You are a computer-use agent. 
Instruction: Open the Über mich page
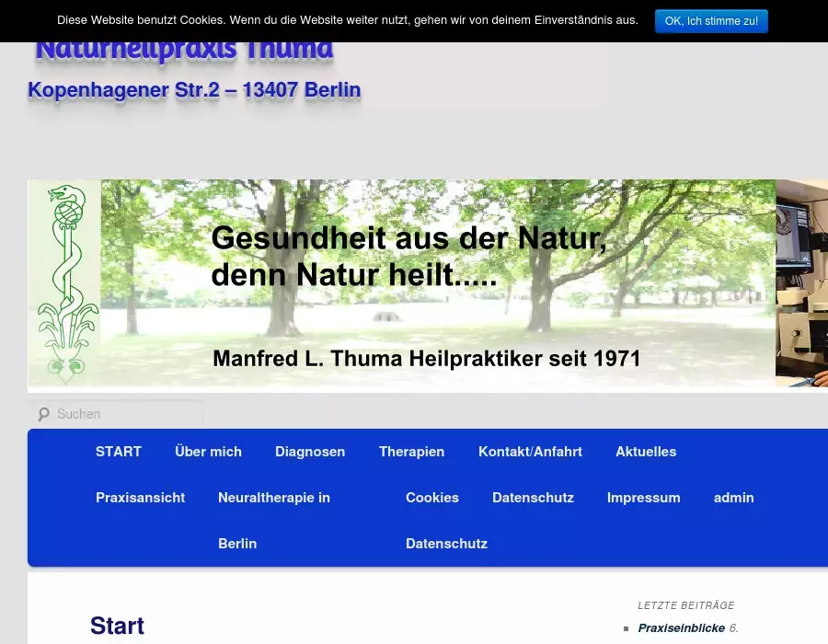pyautogui.click(x=208, y=452)
